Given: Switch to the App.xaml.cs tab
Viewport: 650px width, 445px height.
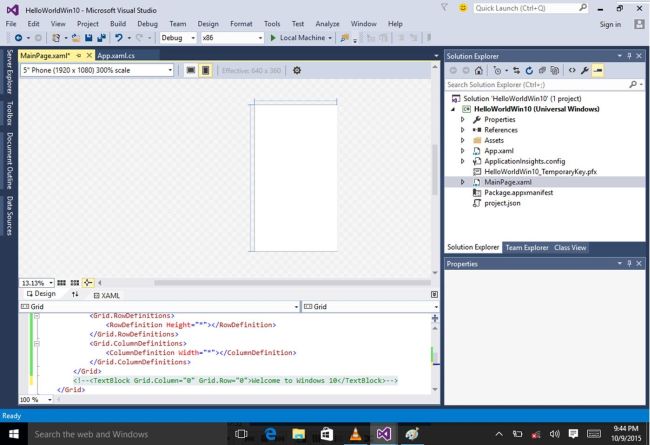Looking at the screenshot, I should tap(116, 56).
